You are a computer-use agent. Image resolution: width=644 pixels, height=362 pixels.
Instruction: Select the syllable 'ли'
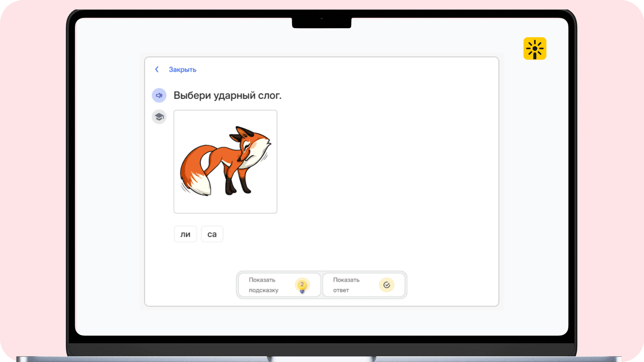pyautogui.click(x=185, y=234)
